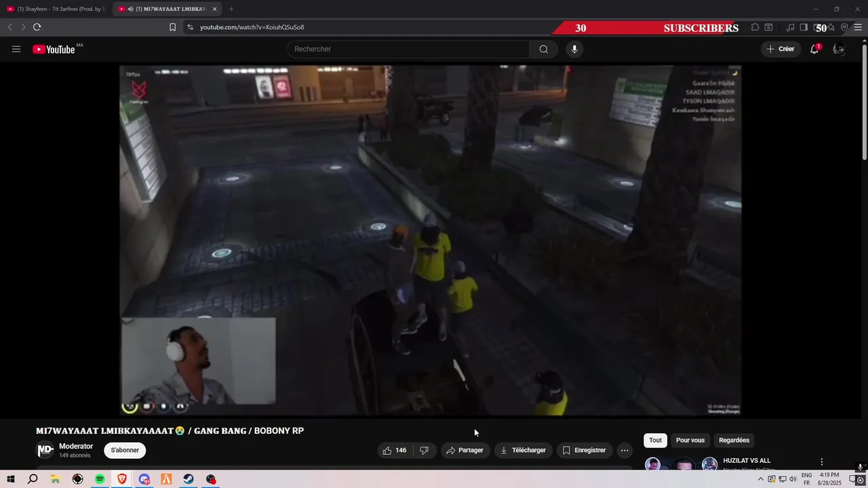Open File Explorer from the taskbar
Viewport: 868px width, 488px height.
(55, 479)
